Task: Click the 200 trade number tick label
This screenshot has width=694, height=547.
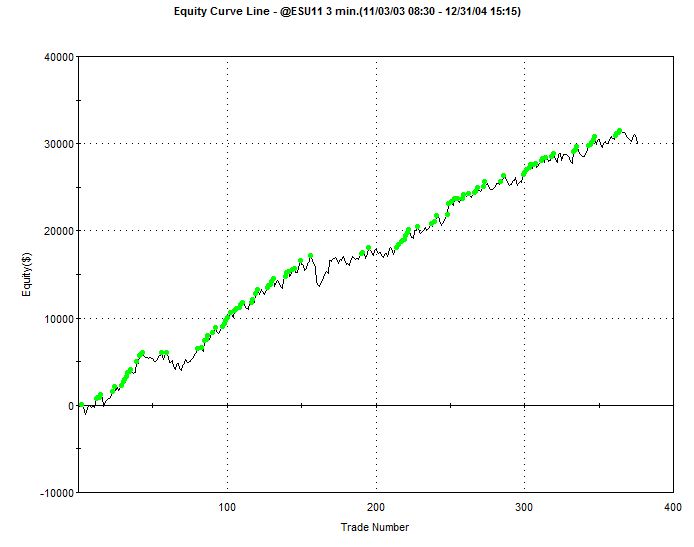Action: tap(376, 507)
